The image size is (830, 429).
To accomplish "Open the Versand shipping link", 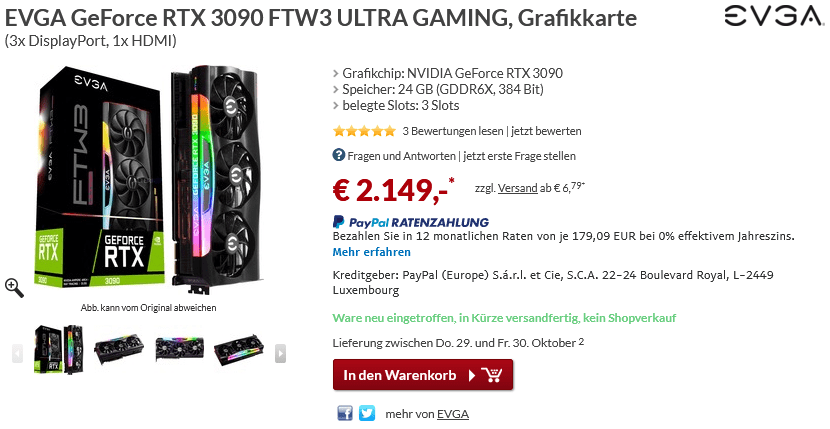I will coord(518,188).
